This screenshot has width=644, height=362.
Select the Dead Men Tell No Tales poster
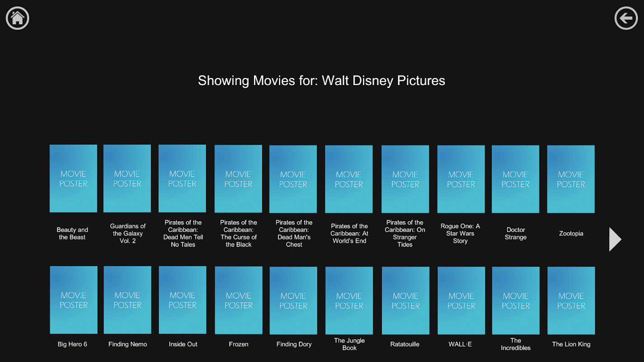coord(182,178)
